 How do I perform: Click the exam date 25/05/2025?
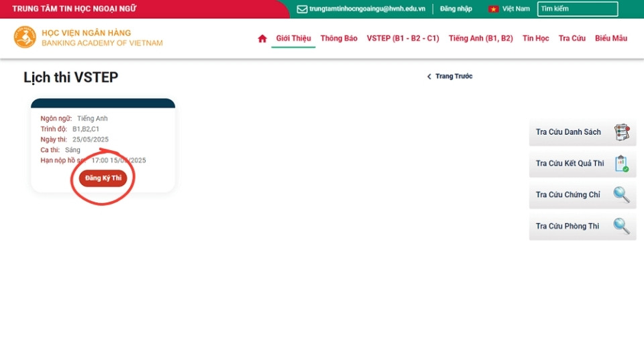91,139
